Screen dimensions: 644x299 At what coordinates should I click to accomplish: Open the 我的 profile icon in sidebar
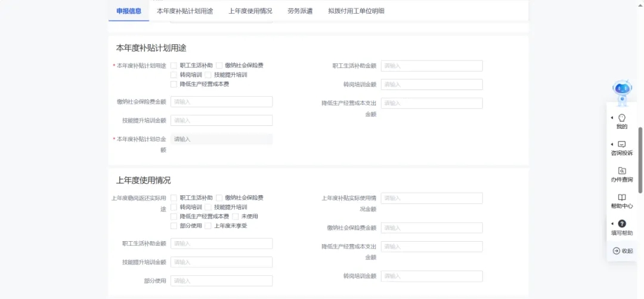622,118
